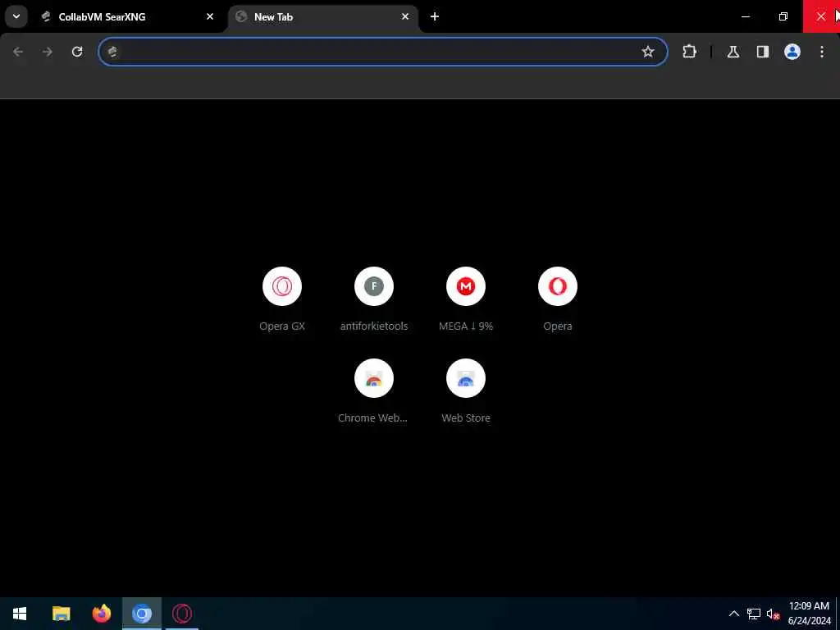
Task: Open the Windows Start menu
Action: point(20,614)
